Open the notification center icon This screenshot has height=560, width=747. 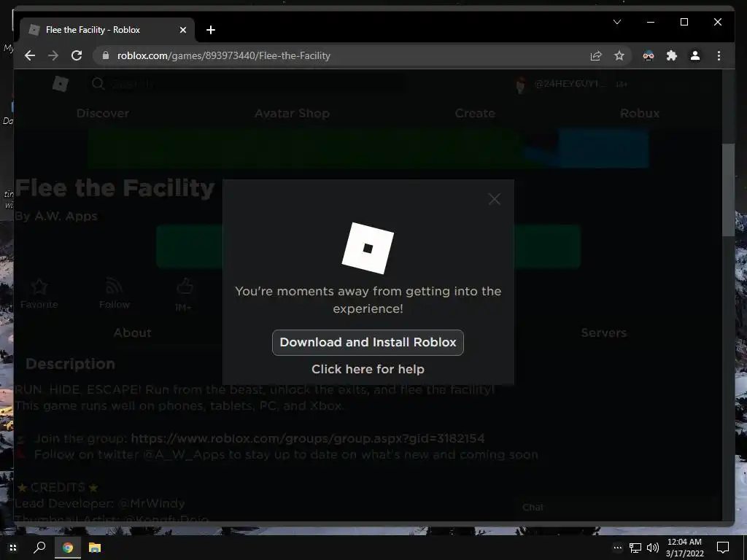pyautogui.click(x=723, y=548)
